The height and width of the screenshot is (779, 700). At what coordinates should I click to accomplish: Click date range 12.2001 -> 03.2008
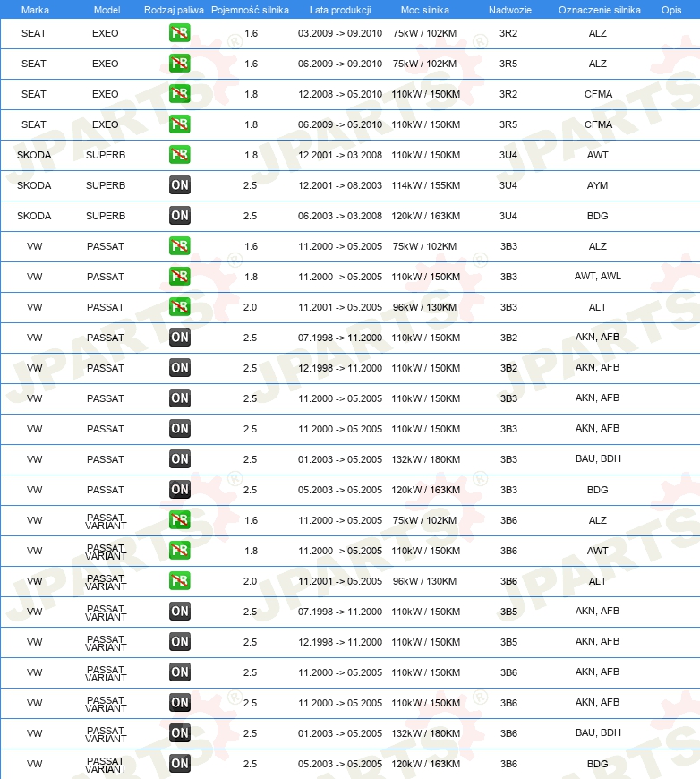(x=340, y=155)
